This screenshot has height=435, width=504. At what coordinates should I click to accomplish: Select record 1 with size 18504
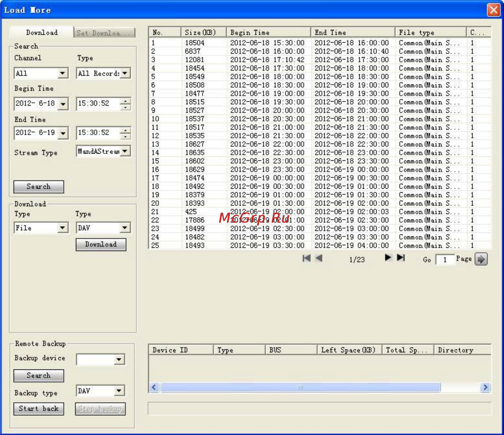click(x=320, y=43)
